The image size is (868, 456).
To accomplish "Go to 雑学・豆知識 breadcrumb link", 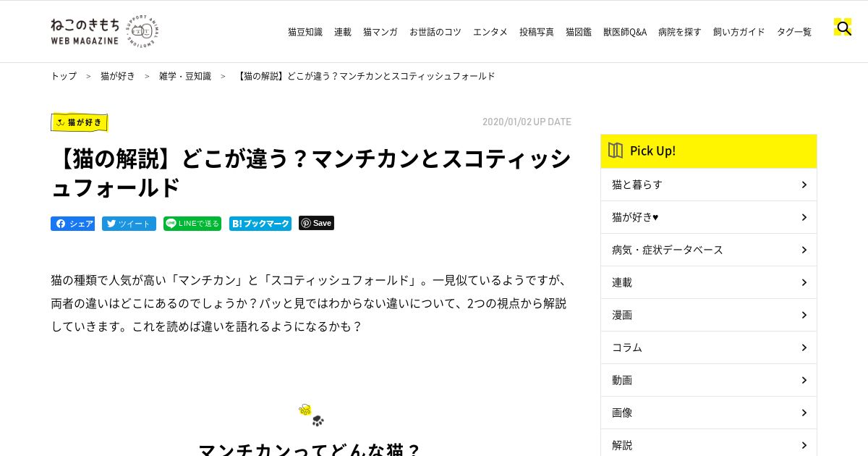I will [x=185, y=76].
